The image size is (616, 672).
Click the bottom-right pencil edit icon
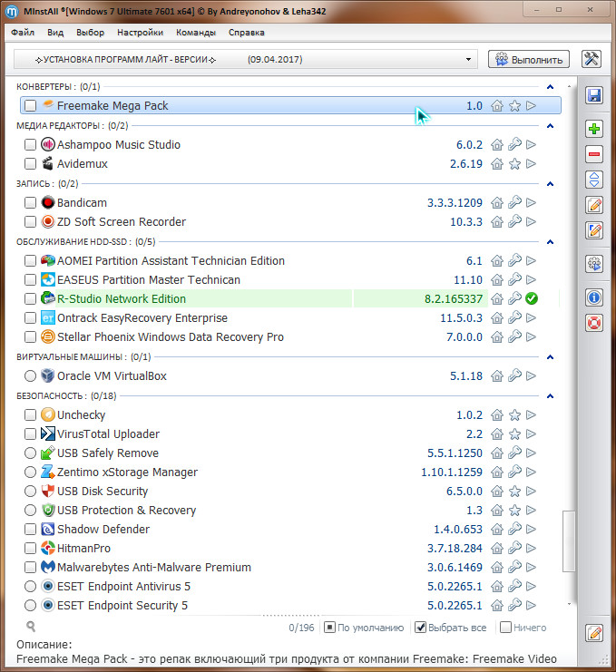pyautogui.click(x=594, y=633)
